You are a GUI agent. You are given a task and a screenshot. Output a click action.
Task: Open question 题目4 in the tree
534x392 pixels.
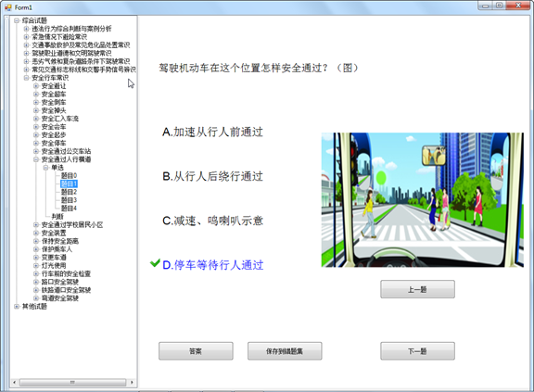point(69,209)
